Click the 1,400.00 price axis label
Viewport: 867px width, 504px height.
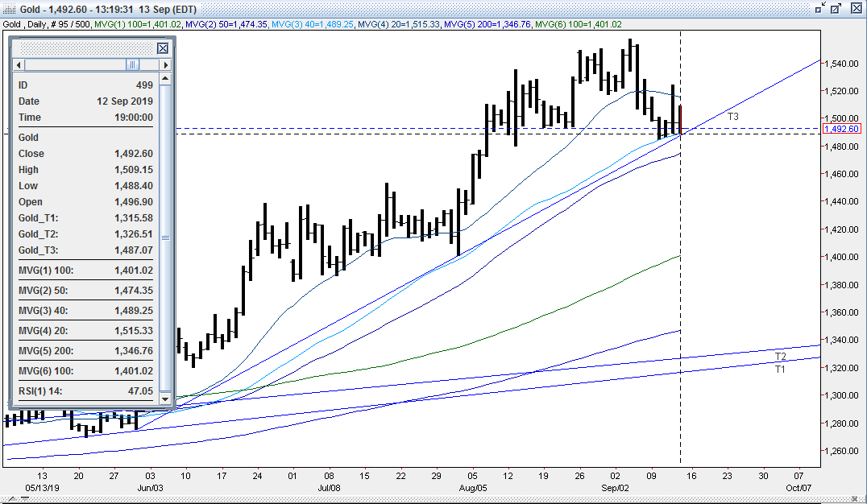pos(841,257)
